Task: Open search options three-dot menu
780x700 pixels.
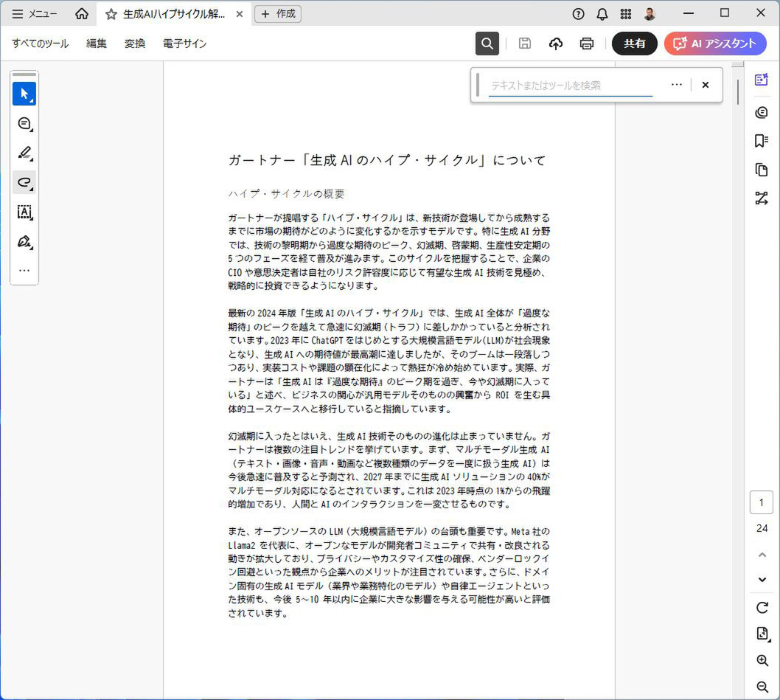Action: (677, 85)
